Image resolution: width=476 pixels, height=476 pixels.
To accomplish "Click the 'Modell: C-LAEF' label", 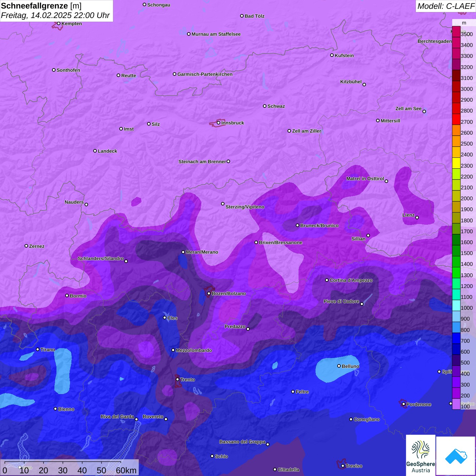I will 446,6.
